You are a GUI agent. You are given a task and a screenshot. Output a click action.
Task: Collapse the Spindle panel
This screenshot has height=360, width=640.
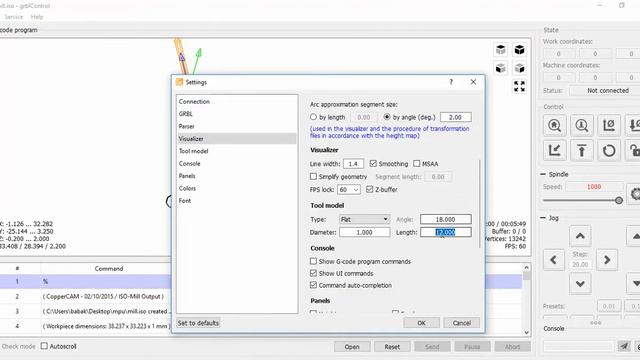click(543, 174)
